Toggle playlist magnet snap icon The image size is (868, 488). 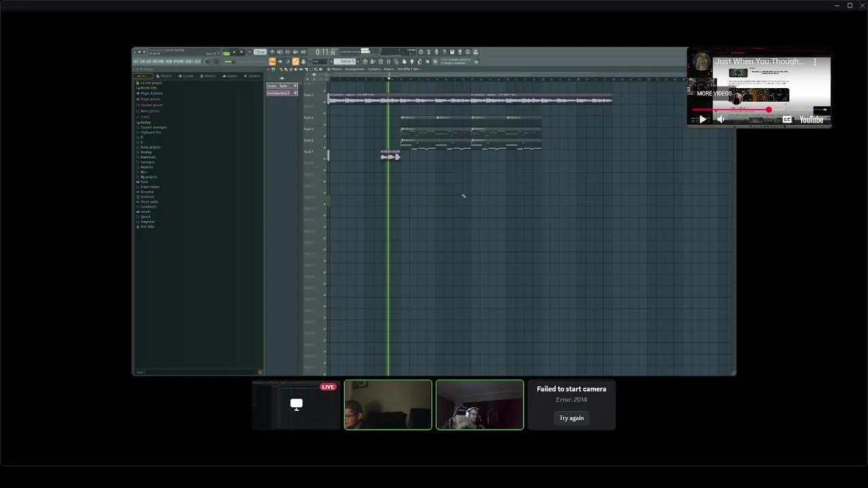(273, 69)
